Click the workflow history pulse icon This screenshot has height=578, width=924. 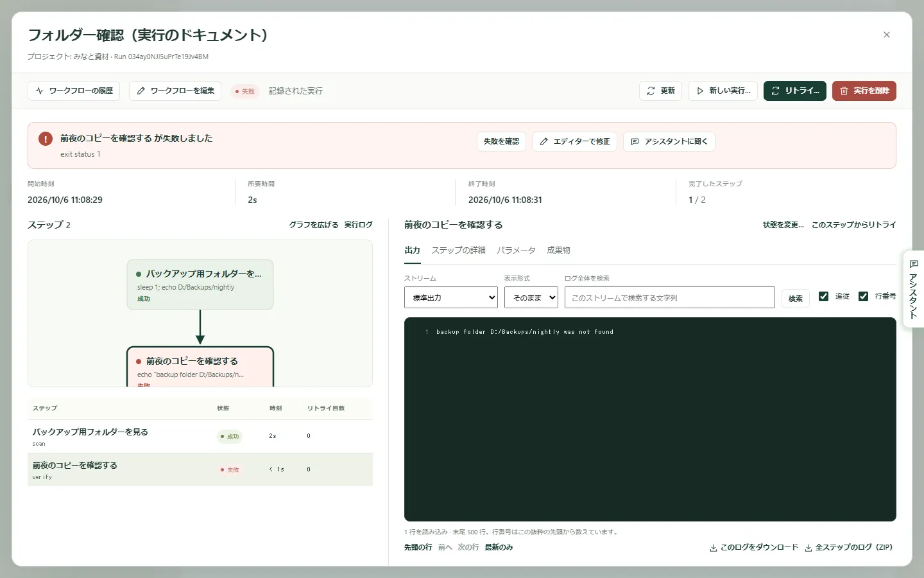40,91
